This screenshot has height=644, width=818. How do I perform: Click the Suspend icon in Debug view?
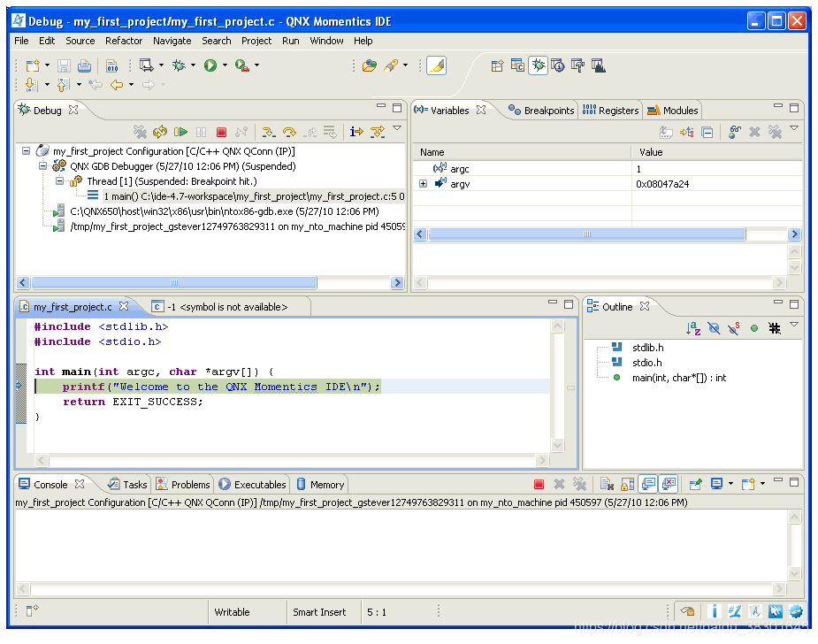(201, 132)
